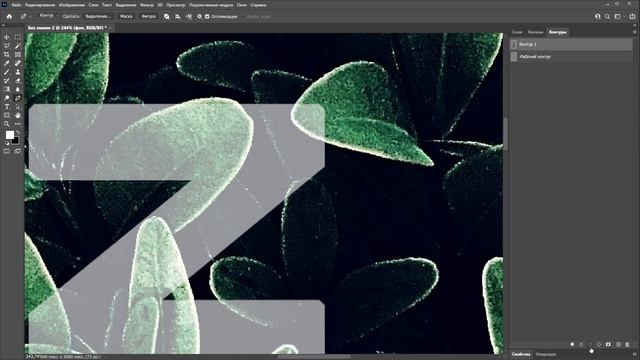Select the Rectangular Marquee tool
Image resolution: width=640 pixels, height=360 pixels.
(18, 37)
